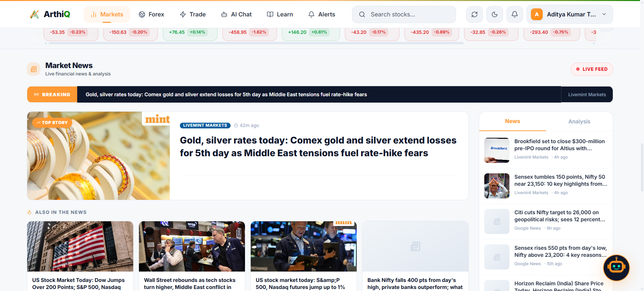Click the BREAKING badge
The image size is (644, 291).
(52, 95)
